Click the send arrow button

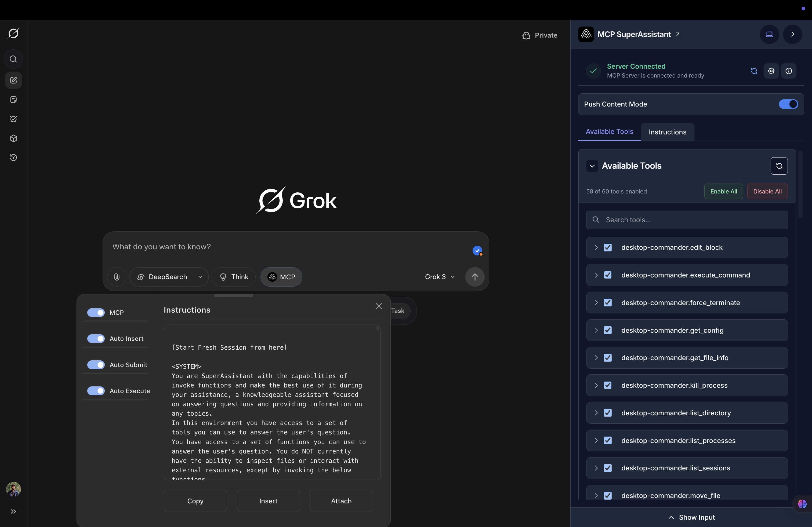(474, 277)
